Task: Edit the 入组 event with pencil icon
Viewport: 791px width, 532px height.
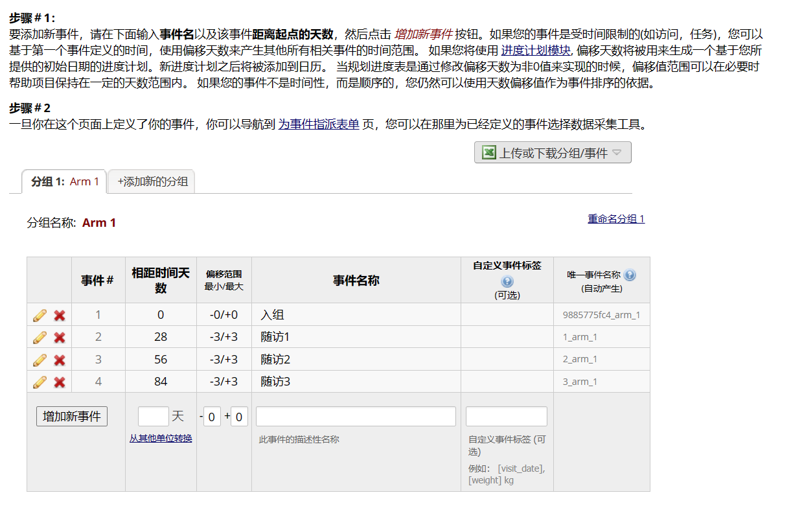Action: pos(39,316)
